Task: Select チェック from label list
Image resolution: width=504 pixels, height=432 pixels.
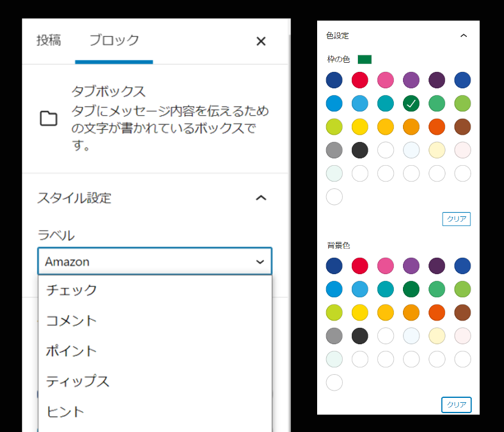Action: (x=155, y=290)
